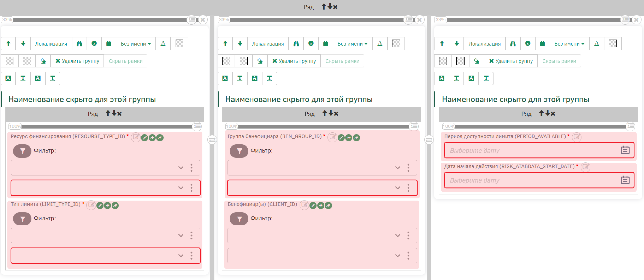The height and width of the screenshot is (280, 644).
Task: Toggle lock icon in first group toolbar
Action: point(109,43)
